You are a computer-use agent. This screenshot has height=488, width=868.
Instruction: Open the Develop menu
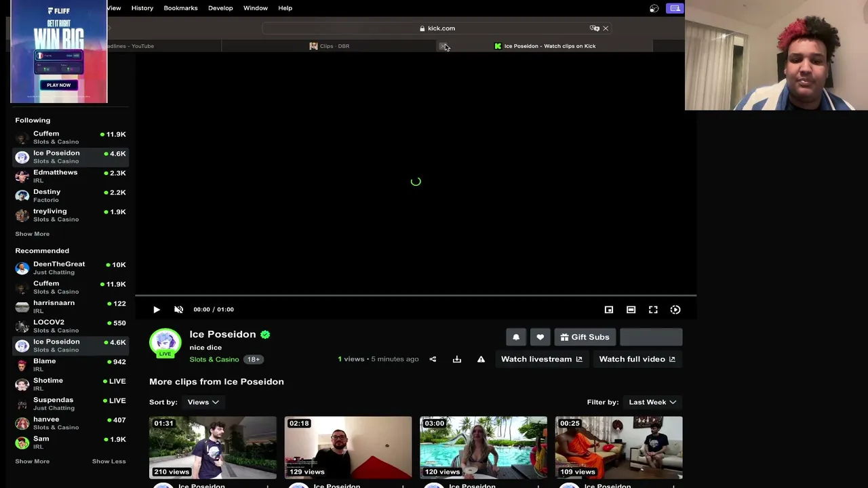[x=220, y=8]
